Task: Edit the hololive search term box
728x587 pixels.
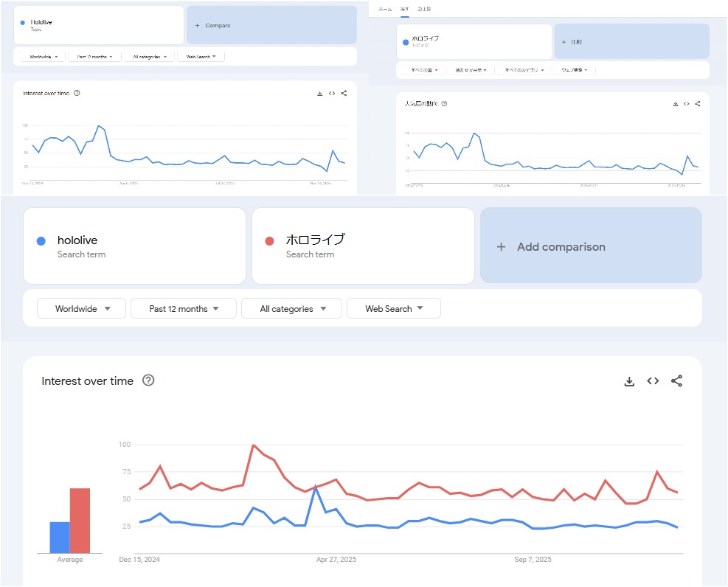Action: click(x=135, y=246)
